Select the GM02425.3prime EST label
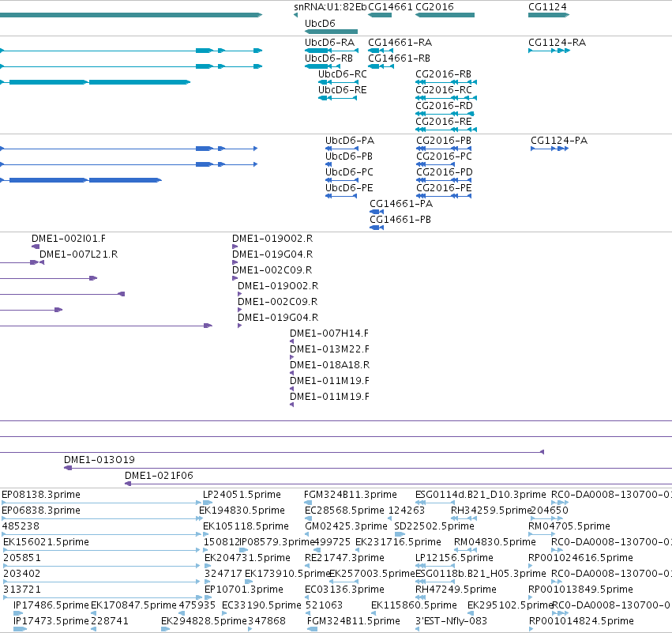 (x=347, y=526)
